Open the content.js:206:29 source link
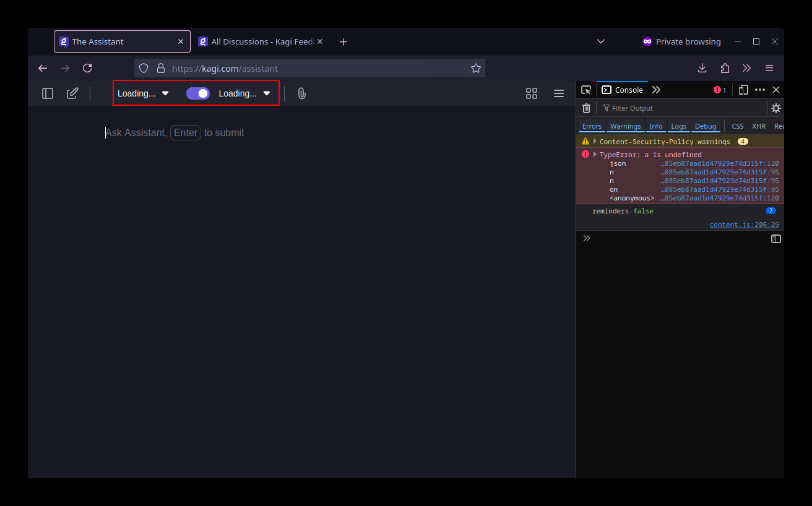This screenshot has width=812, height=506. pyautogui.click(x=744, y=225)
